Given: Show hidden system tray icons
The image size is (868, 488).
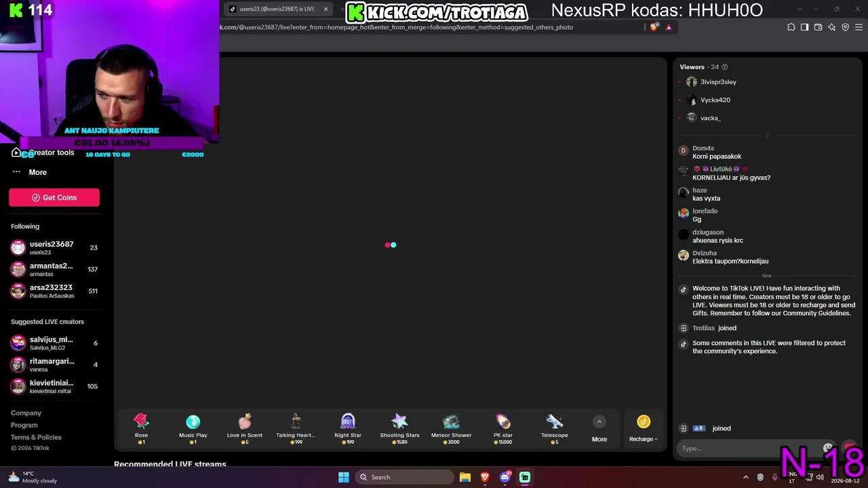Looking at the screenshot, I should 746,477.
